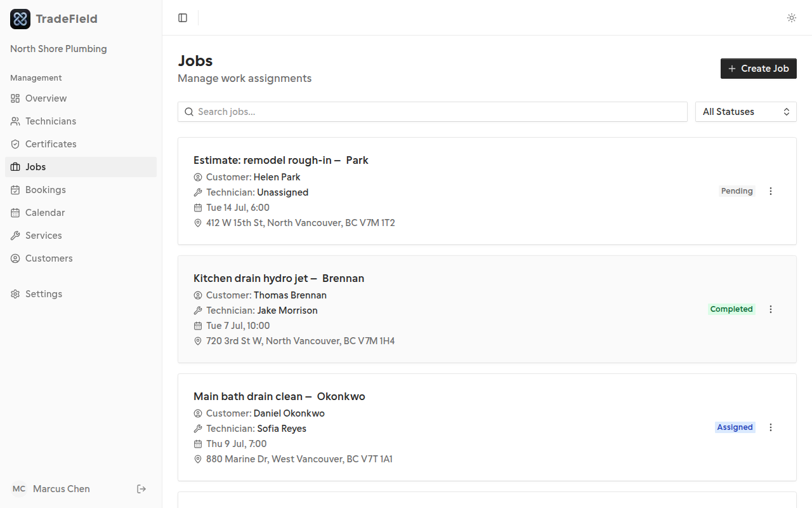Click the Completed status badge
This screenshot has height=508, width=812.
point(731,309)
